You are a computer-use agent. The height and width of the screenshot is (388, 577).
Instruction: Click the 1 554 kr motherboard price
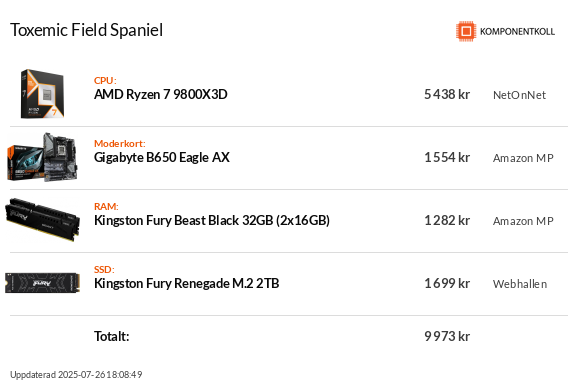(x=447, y=157)
